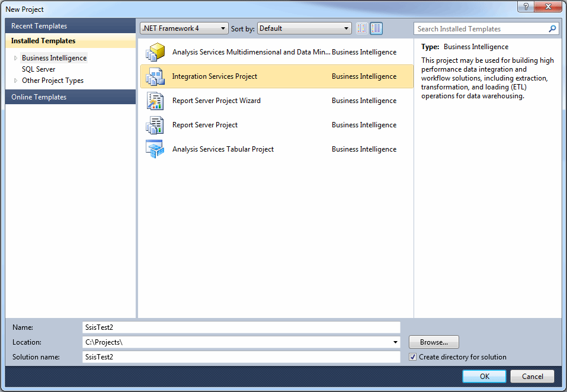Choose the Report Server Project template icon

click(x=155, y=124)
